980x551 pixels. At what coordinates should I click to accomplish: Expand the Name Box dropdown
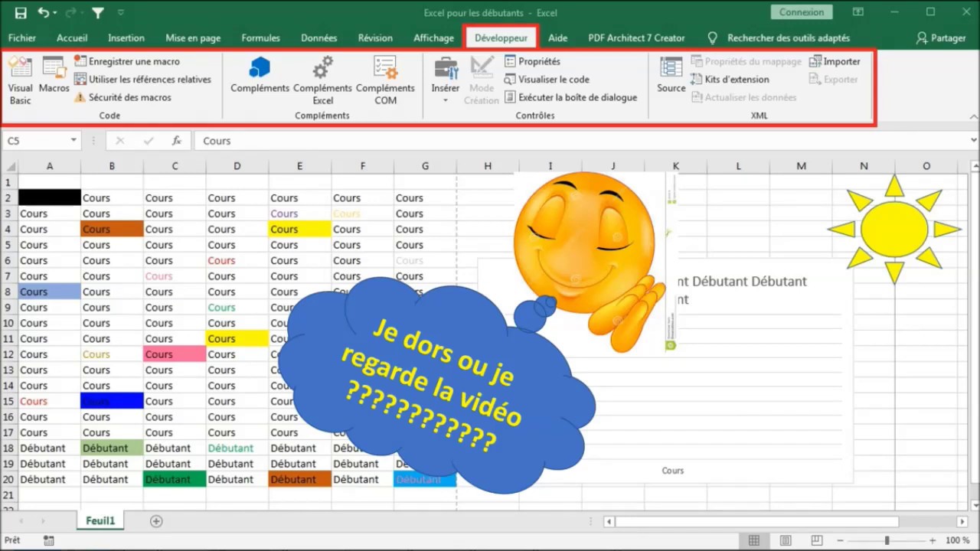coord(73,141)
